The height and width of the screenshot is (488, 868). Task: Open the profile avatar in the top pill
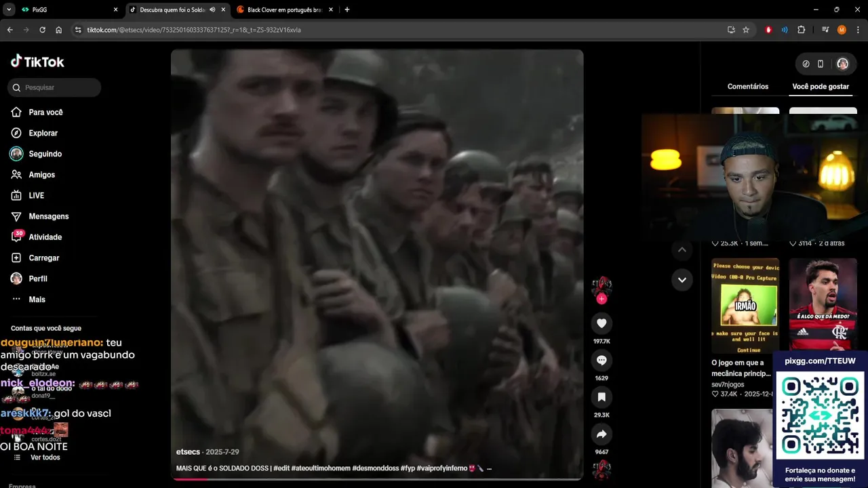pyautogui.click(x=842, y=64)
